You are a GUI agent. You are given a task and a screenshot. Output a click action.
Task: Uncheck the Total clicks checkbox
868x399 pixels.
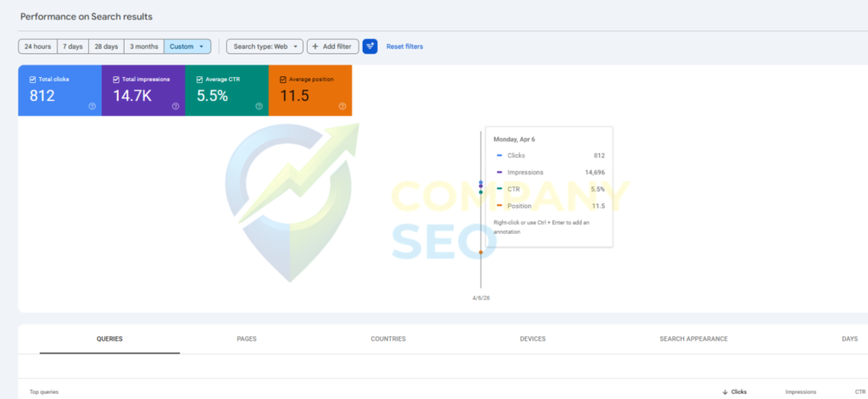32,80
